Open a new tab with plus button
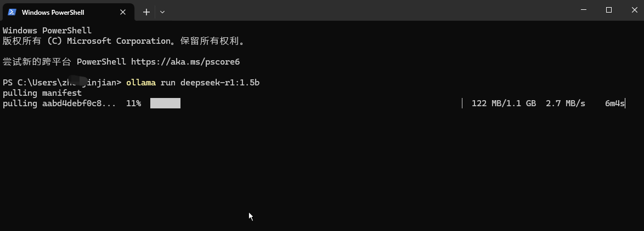Viewport: 644px width, 231px height. 146,12
